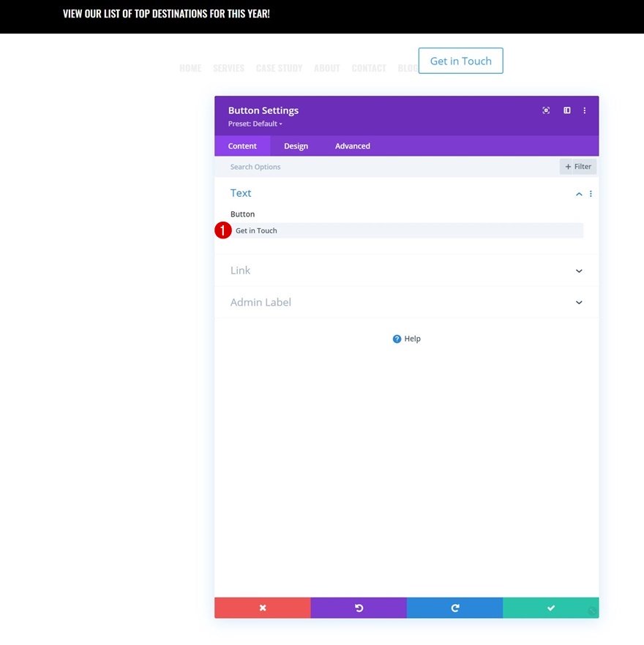Click the purple undo button
Screen dimensions: 644x645
tap(359, 608)
